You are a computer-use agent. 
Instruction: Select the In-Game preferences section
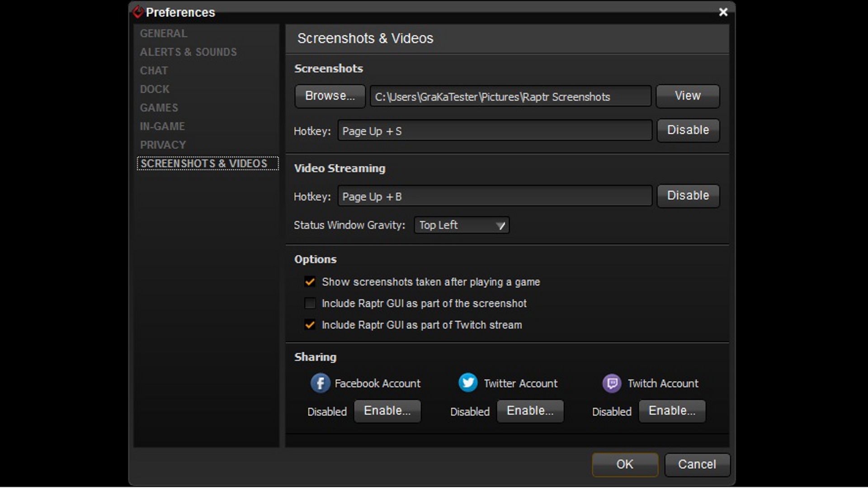click(162, 127)
